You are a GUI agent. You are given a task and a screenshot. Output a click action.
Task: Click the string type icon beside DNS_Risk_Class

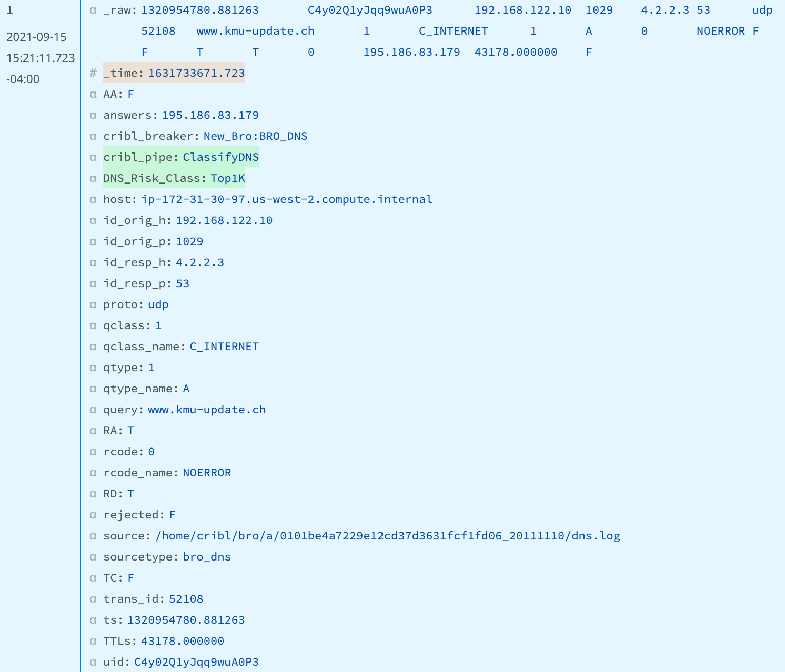pos(93,178)
